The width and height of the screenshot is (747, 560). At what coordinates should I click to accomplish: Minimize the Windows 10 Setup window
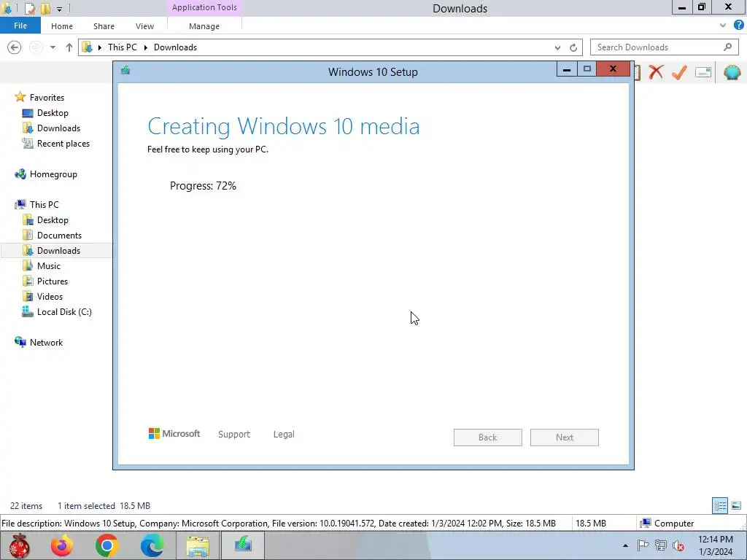point(566,69)
